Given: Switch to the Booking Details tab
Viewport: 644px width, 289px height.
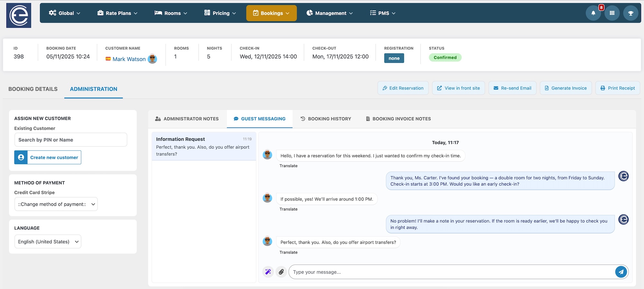Looking at the screenshot, I should [x=33, y=89].
